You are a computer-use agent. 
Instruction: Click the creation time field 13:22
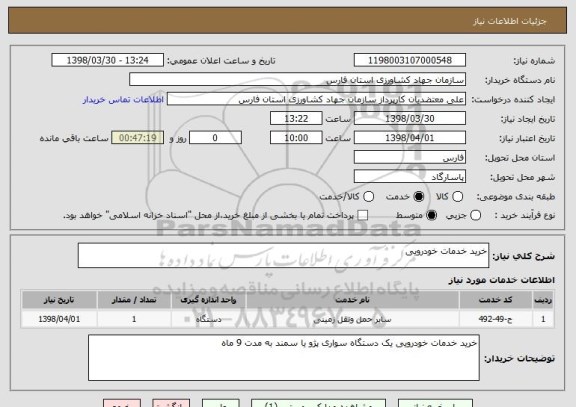click(296, 119)
